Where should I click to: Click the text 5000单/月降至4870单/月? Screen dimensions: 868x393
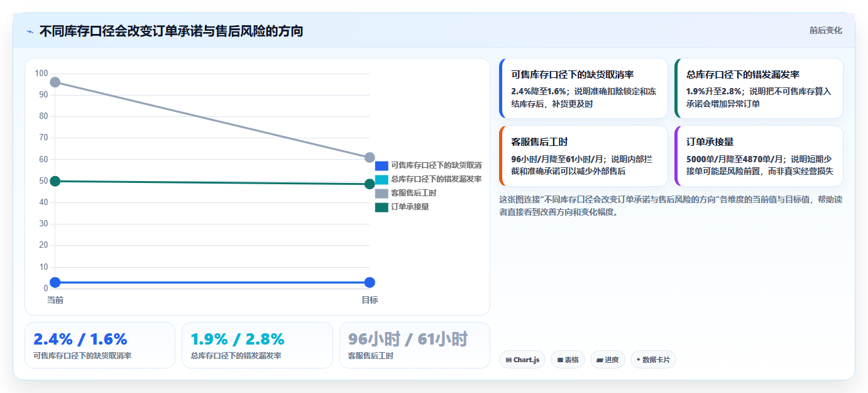[735, 159]
